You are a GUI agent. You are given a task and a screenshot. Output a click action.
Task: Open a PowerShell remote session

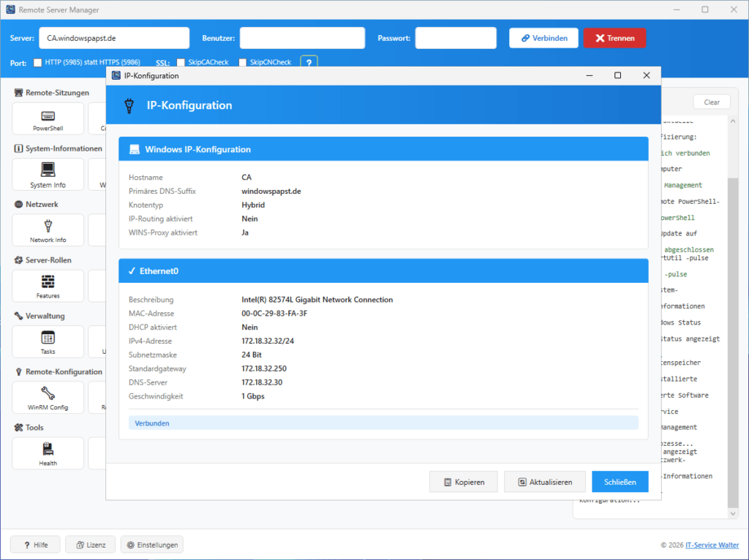tap(47, 118)
